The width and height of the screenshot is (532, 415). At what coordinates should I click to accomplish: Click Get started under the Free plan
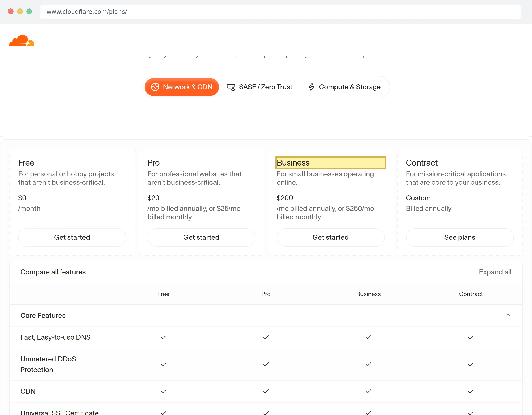point(72,237)
